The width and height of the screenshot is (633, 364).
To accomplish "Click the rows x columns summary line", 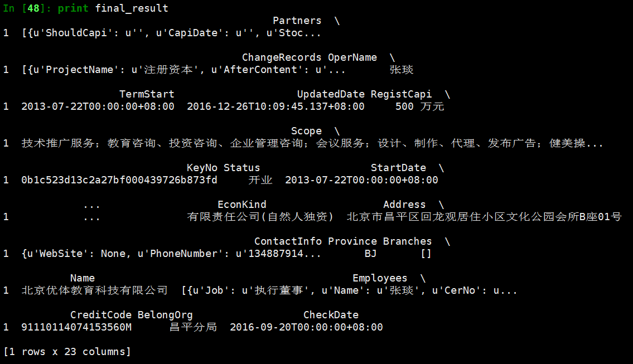I will point(67,352).
